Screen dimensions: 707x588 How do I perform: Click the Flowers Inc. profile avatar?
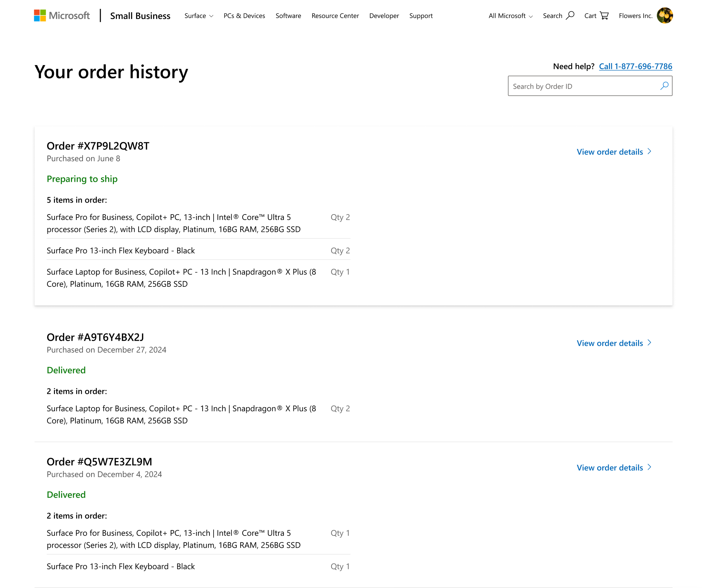point(665,16)
